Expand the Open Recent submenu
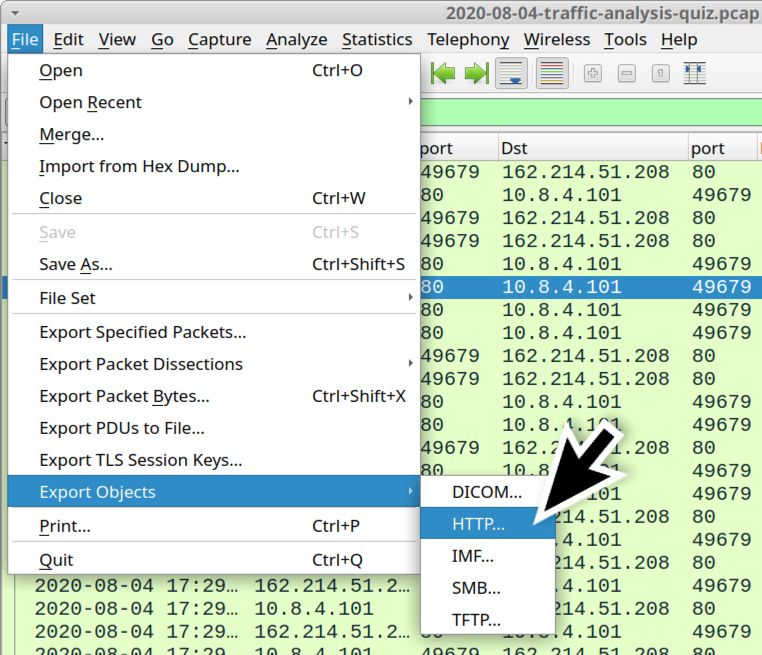Image resolution: width=762 pixels, height=655 pixels. tap(214, 103)
